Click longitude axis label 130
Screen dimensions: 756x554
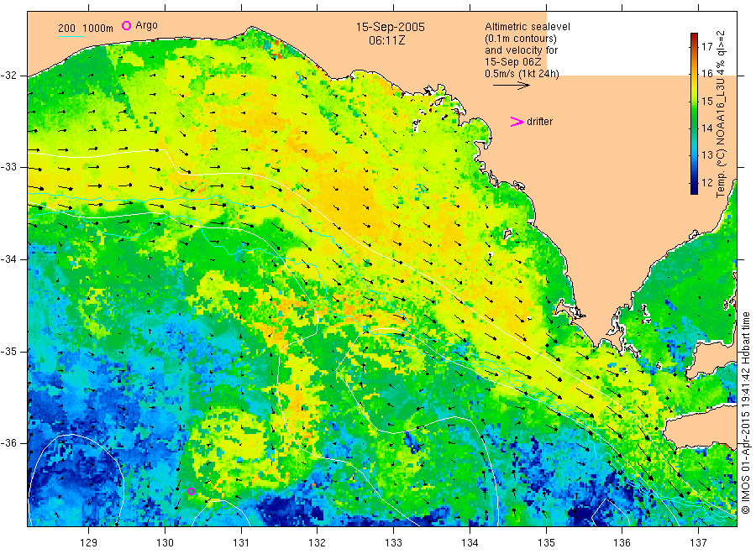[x=165, y=543]
